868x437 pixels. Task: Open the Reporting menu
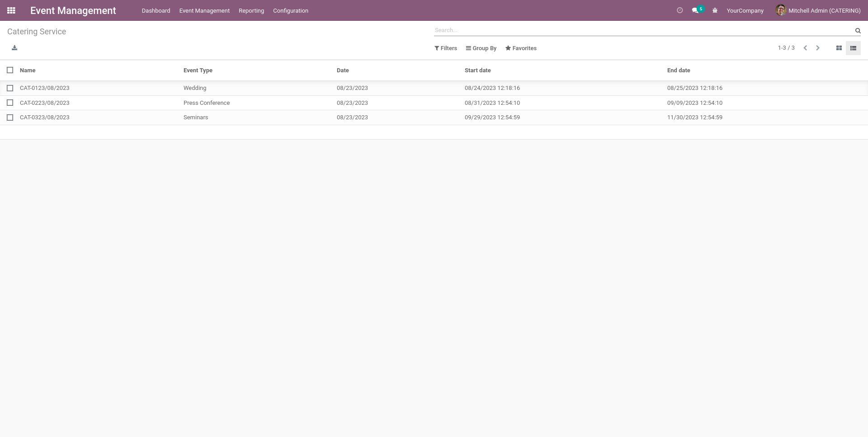coord(251,10)
